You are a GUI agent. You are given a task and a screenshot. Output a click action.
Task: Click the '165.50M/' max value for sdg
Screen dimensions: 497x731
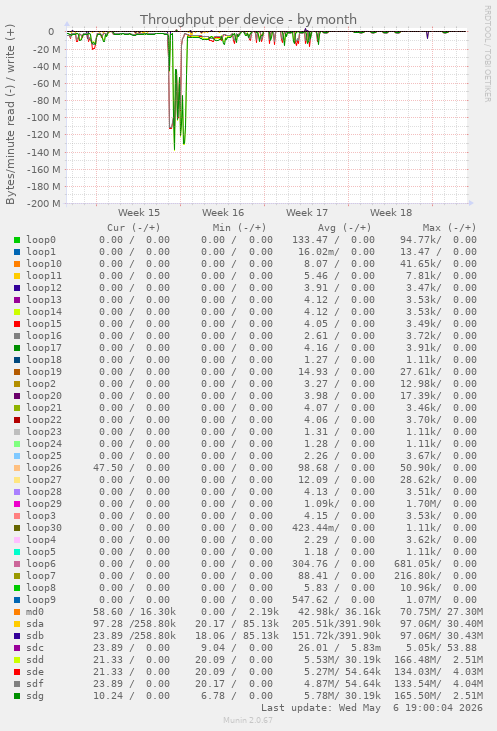[418, 696]
